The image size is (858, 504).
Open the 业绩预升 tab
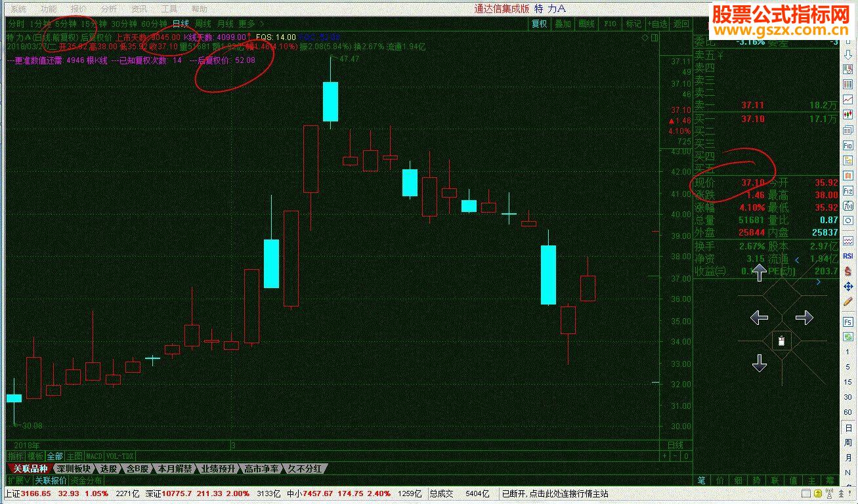point(218,469)
